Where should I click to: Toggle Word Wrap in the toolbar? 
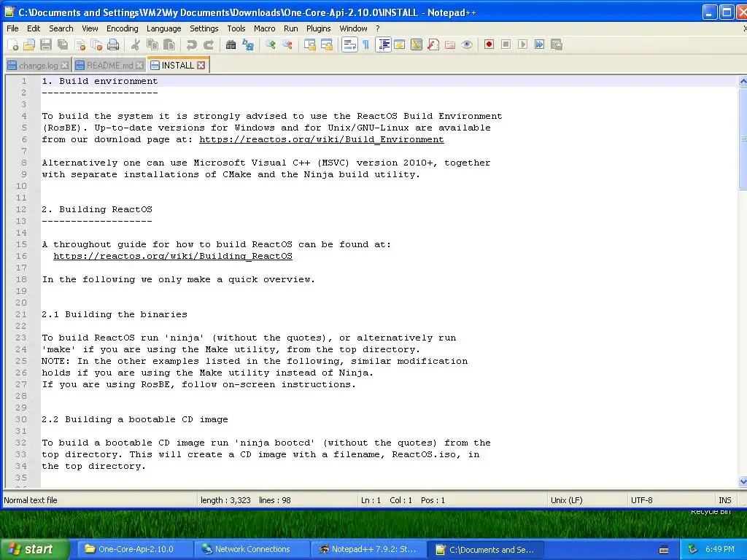point(349,44)
